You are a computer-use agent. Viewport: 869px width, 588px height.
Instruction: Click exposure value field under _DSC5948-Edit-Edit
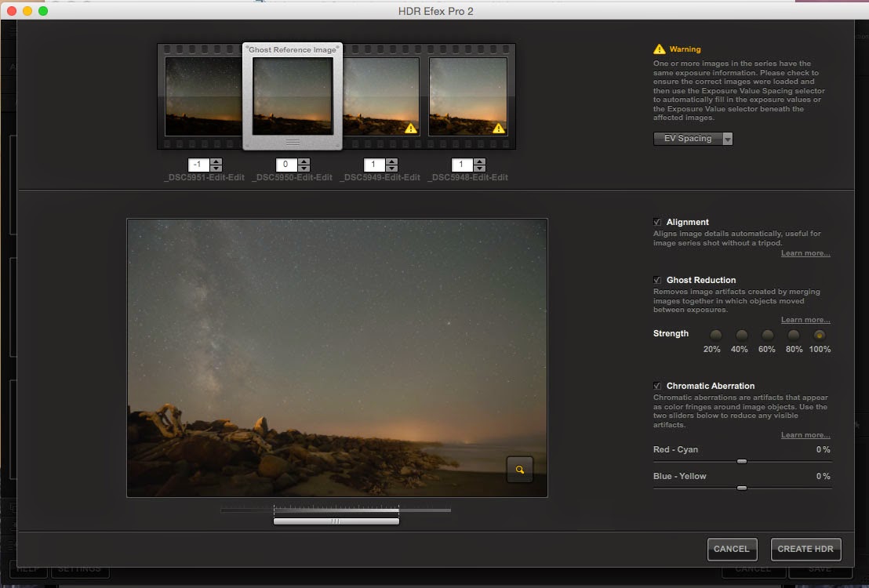pyautogui.click(x=462, y=165)
